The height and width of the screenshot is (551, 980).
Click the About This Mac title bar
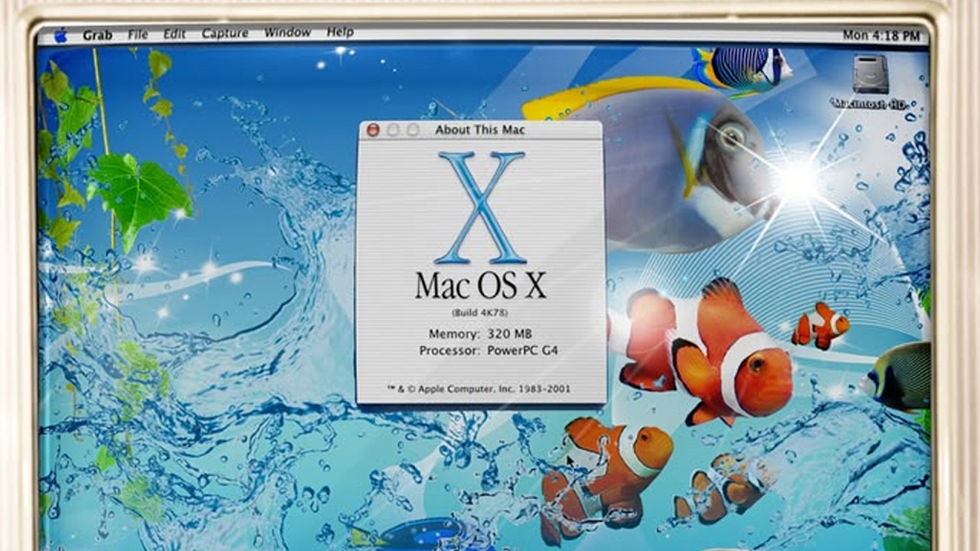(x=481, y=130)
